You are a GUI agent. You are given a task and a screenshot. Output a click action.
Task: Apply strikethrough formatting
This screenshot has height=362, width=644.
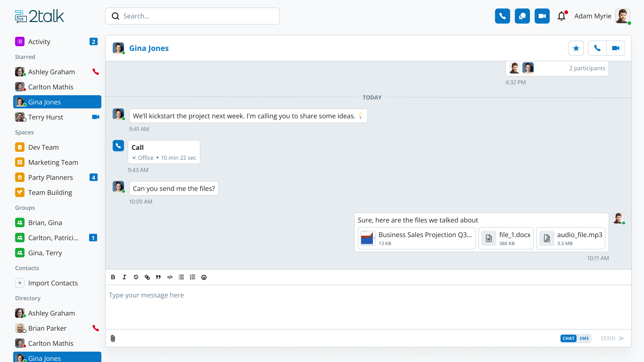136,277
